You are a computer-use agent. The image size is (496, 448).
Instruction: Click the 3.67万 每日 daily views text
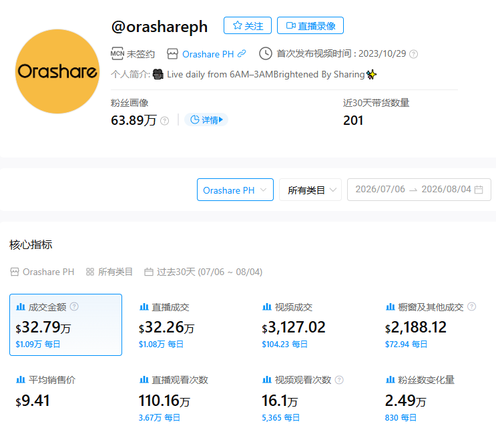coord(160,418)
